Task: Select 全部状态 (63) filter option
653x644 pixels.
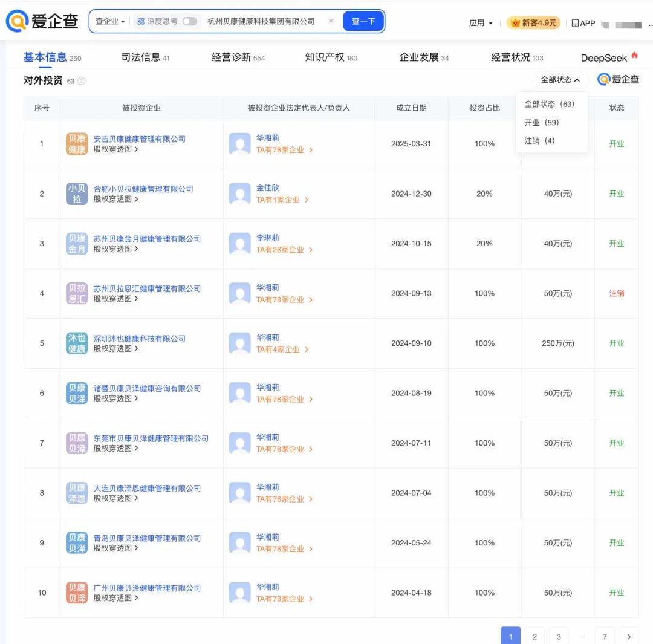Action: (x=549, y=104)
